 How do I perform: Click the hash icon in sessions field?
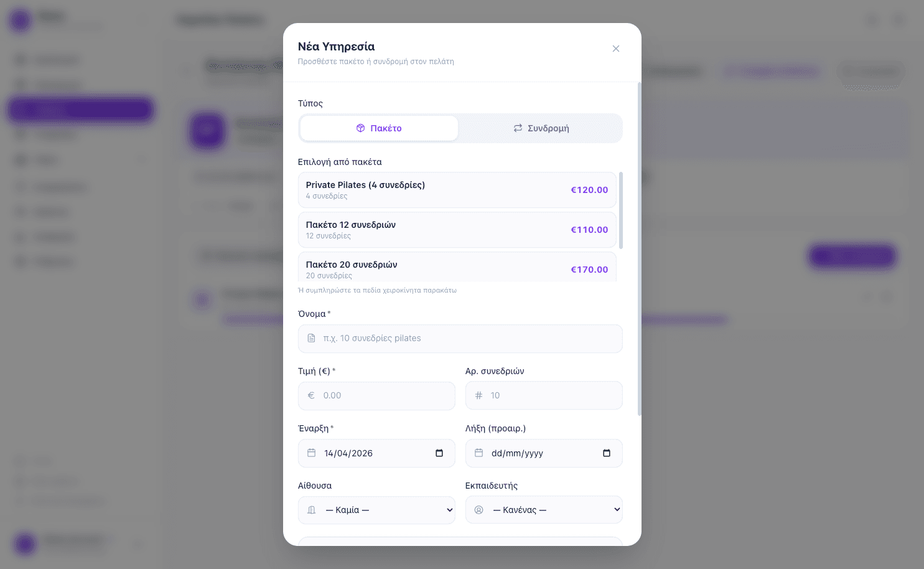[478, 396]
